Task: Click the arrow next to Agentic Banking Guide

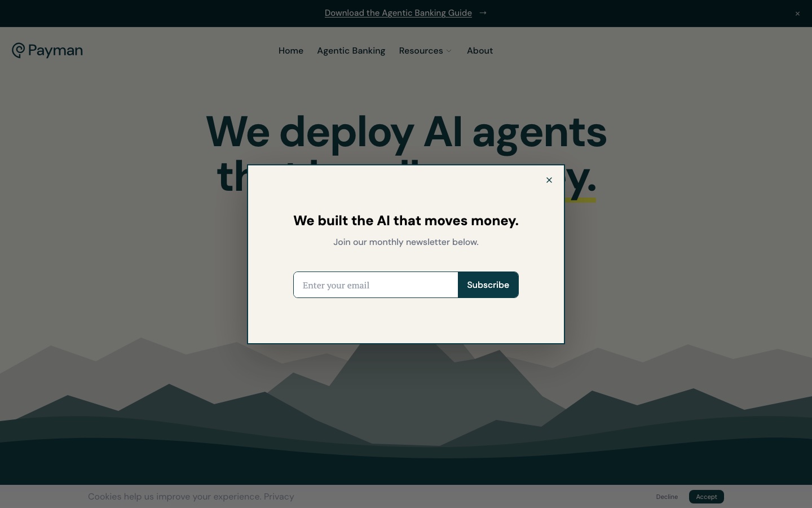Action: 483,12
